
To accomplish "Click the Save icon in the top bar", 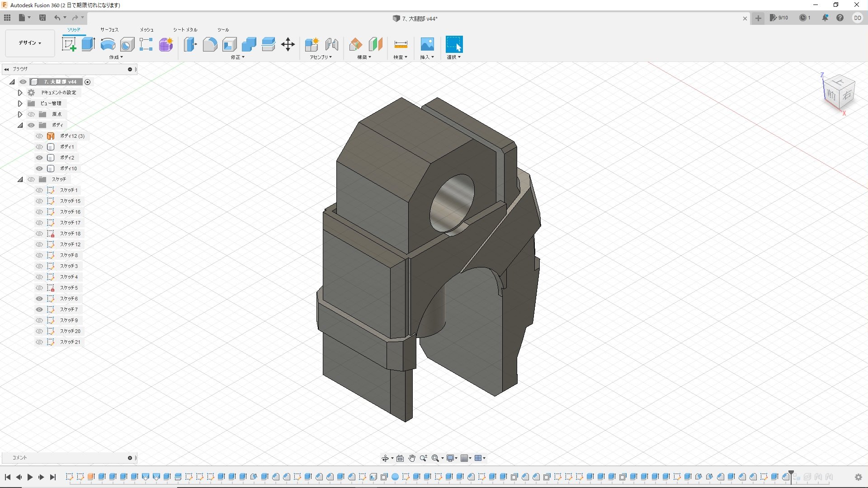I will 42,18.
